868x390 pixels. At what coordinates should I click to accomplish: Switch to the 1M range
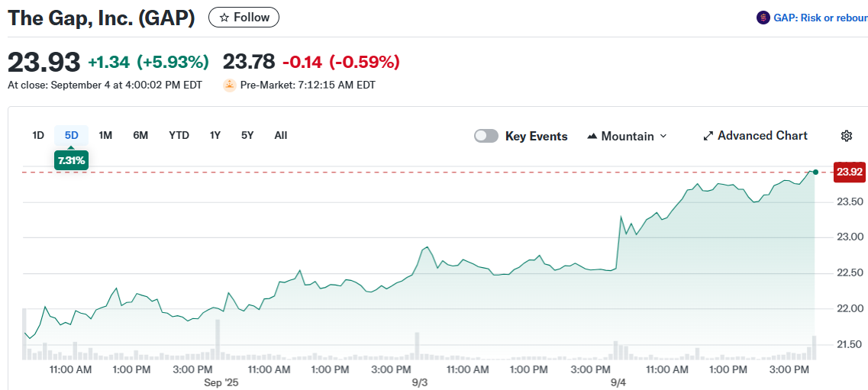pyautogui.click(x=105, y=136)
